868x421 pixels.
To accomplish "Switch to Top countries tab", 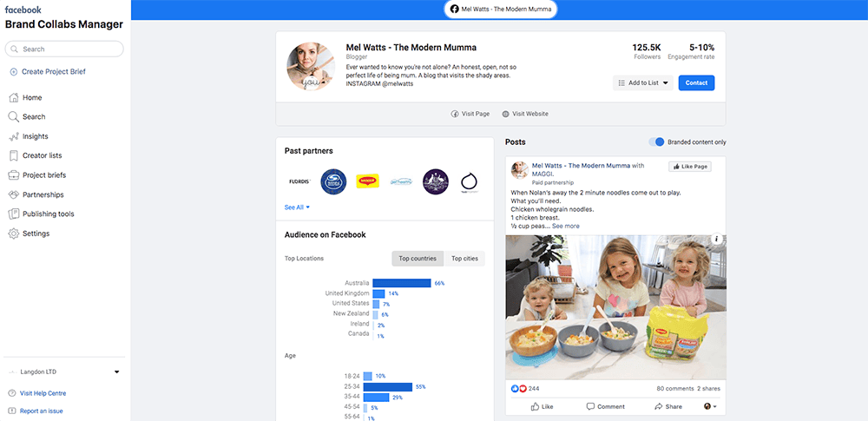I will [418, 259].
